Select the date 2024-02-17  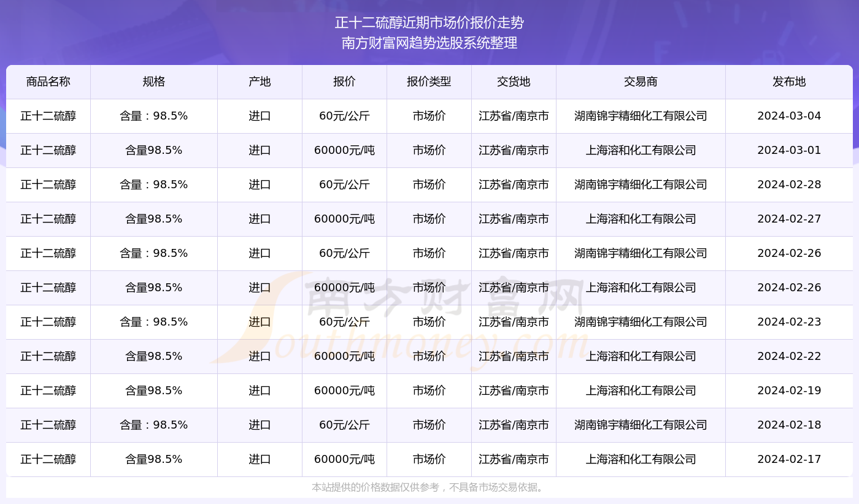[x=789, y=459]
